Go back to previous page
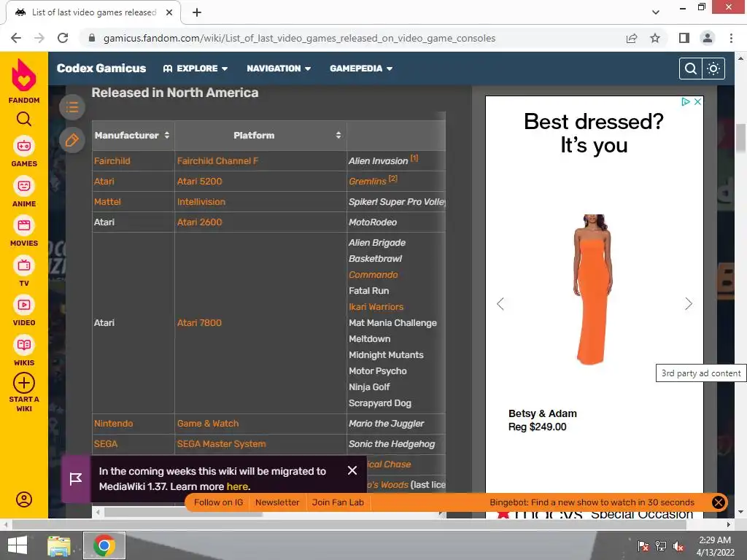Screen dimensions: 747x560 click(x=16, y=38)
